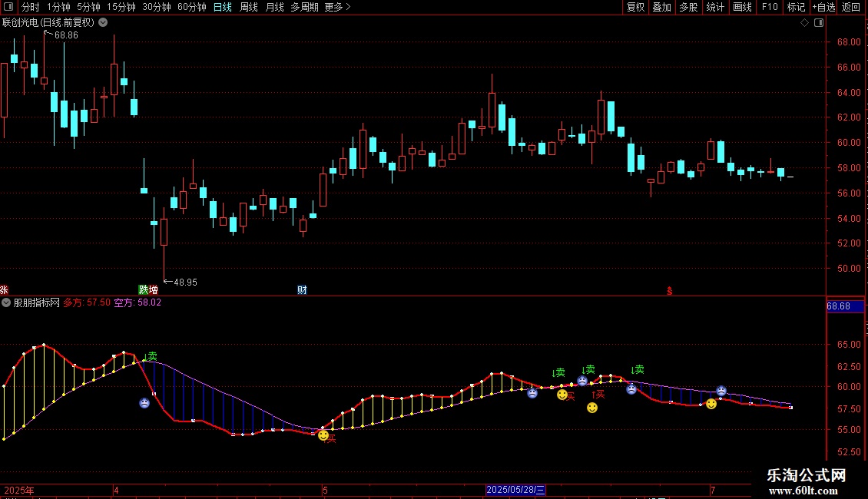Expand the 更多 period options
The width and height of the screenshot is (868, 499).
point(338,7)
